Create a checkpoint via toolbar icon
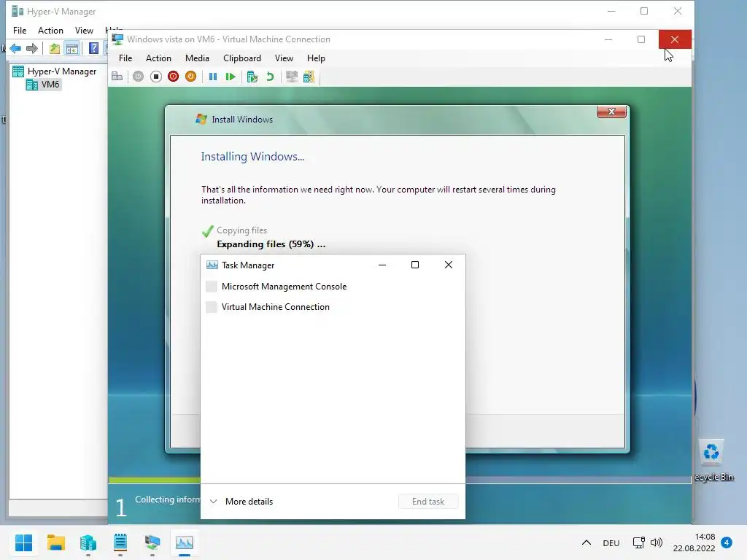 click(252, 77)
